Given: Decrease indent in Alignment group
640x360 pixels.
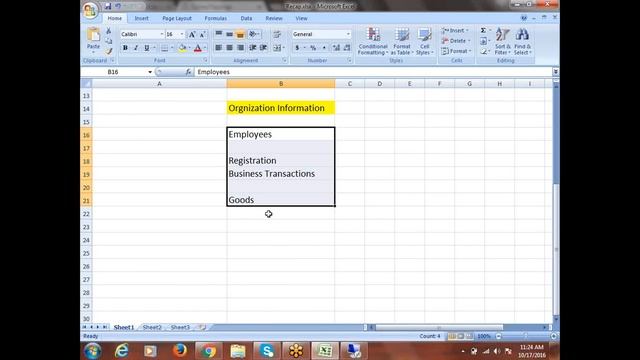Looking at the screenshot, I should [x=253, y=48].
